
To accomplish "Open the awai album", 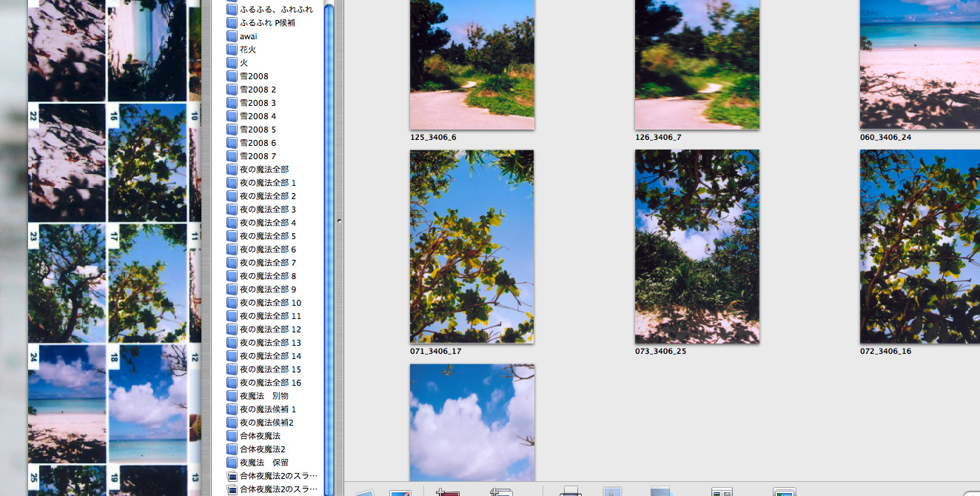I will (x=249, y=36).
